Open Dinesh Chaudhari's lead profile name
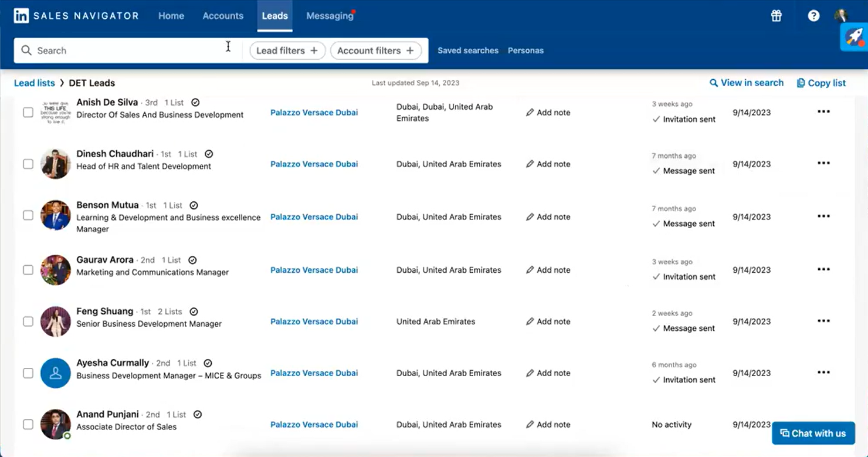The image size is (868, 457). (x=115, y=154)
